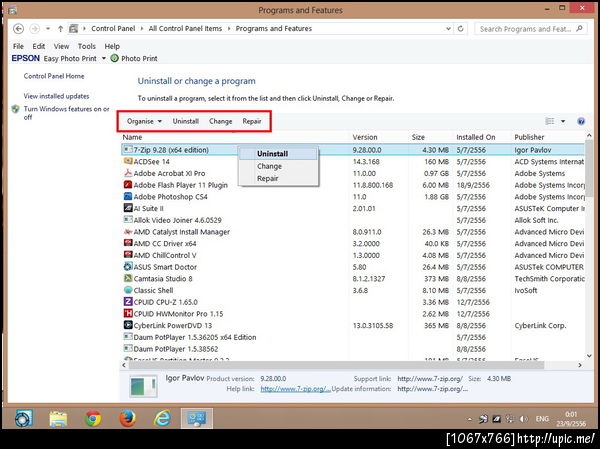Select Daum PotPlayer 1.5.36205 x64 Edition

[x=353, y=337]
